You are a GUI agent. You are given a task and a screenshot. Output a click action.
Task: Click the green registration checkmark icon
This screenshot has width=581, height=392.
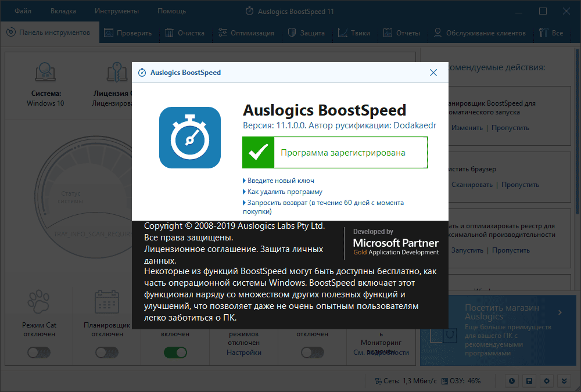click(x=259, y=153)
